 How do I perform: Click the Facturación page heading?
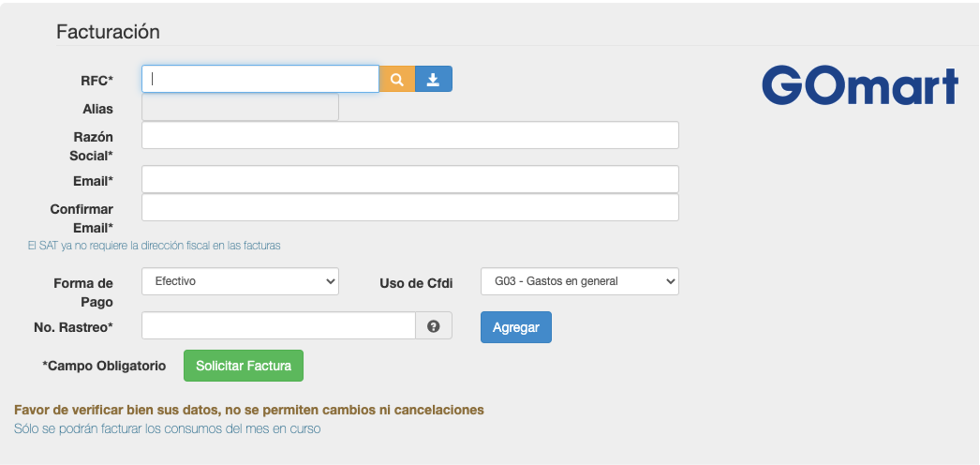point(108,32)
